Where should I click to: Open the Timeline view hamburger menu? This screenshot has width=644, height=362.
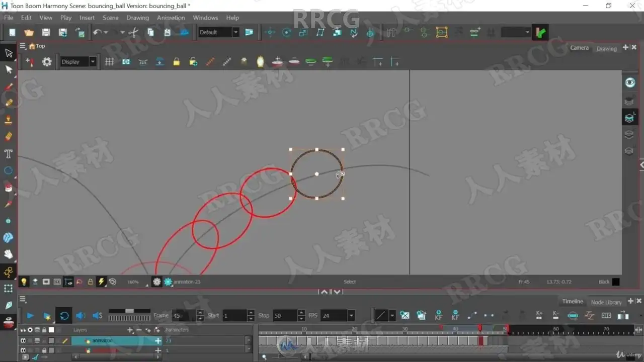[23, 299]
